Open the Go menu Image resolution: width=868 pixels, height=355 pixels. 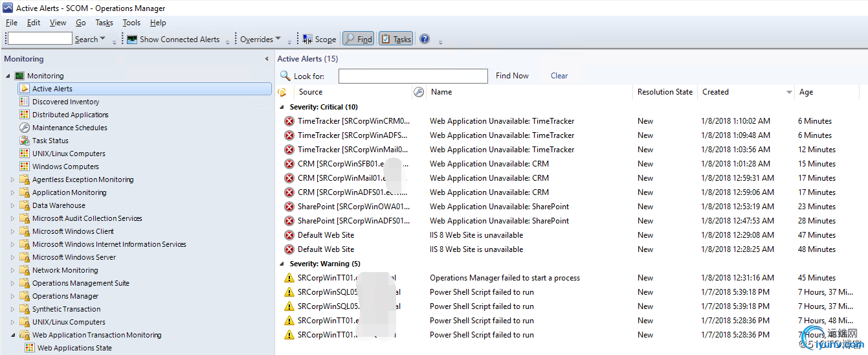point(81,23)
